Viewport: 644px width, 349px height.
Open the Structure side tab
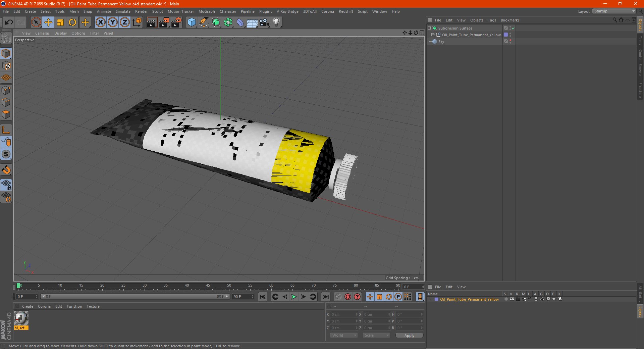pos(640,90)
